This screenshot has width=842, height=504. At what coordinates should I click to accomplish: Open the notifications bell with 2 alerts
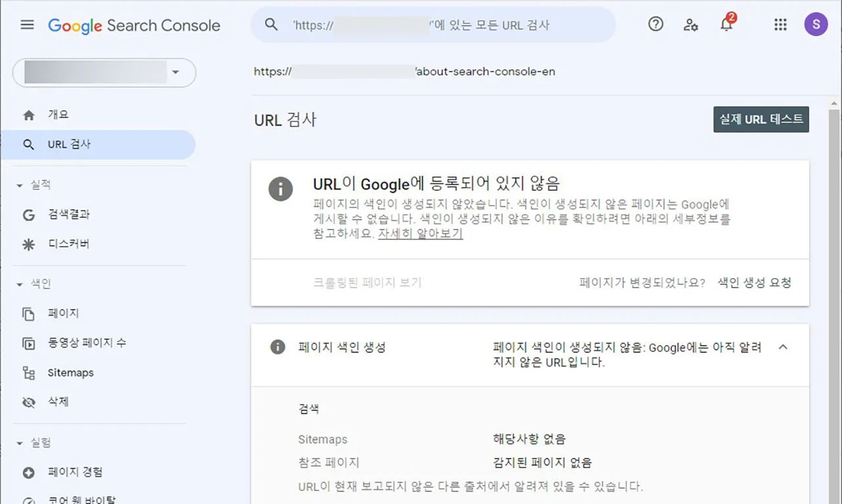coord(726,24)
